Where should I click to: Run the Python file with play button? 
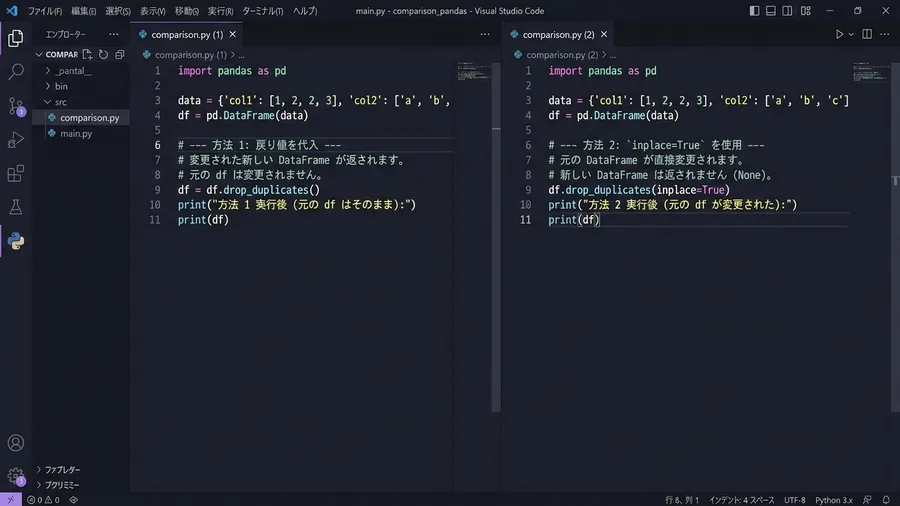[839, 34]
